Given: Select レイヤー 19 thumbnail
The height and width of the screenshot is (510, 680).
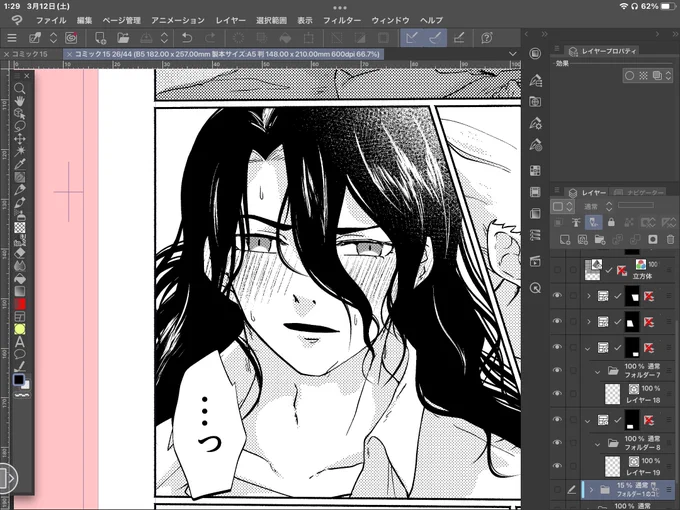Looking at the screenshot, I should point(612,466).
